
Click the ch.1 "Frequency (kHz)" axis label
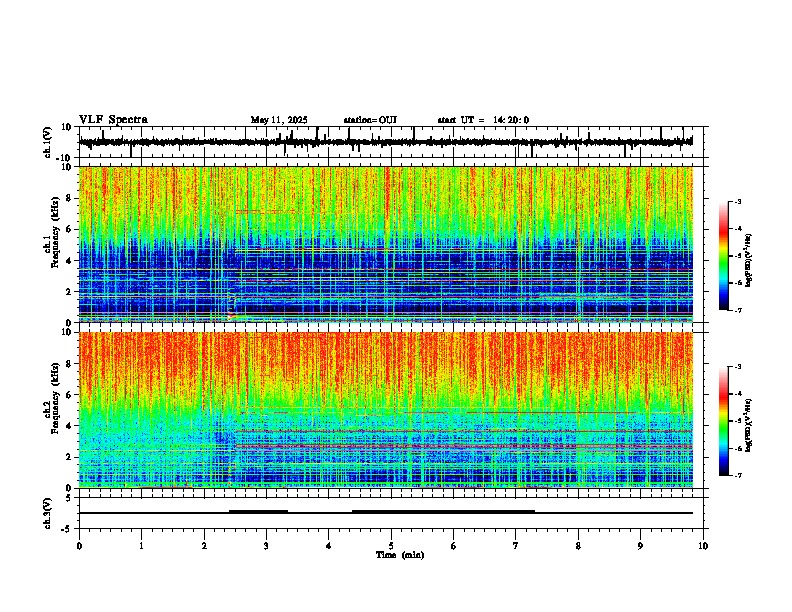[x=55, y=233]
